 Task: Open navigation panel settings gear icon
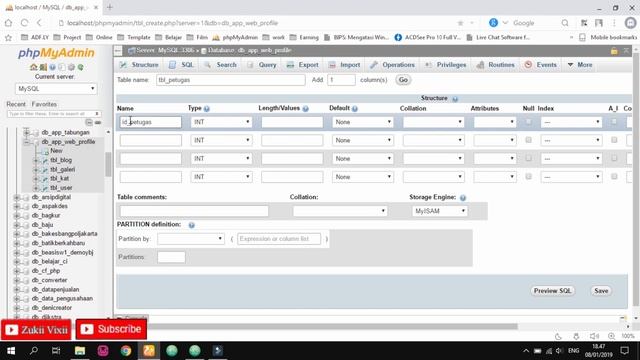[x=71, y=67]
